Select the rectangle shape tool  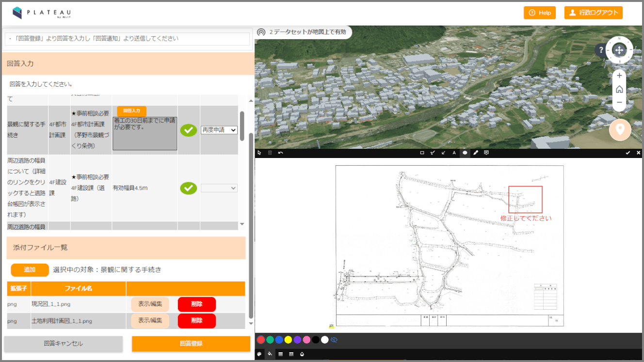(x=422, y=153)
